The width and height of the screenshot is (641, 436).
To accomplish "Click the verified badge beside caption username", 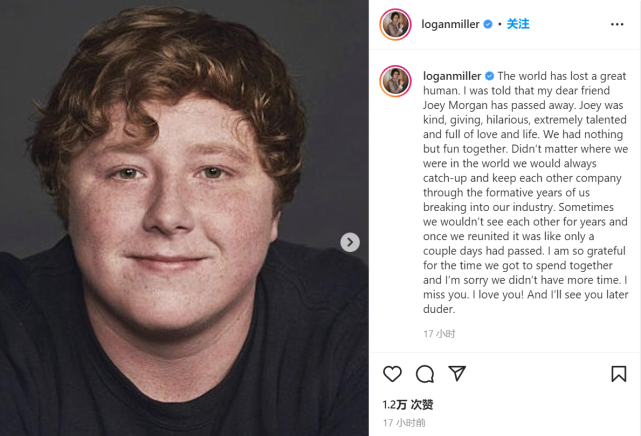I will [490, 76].
